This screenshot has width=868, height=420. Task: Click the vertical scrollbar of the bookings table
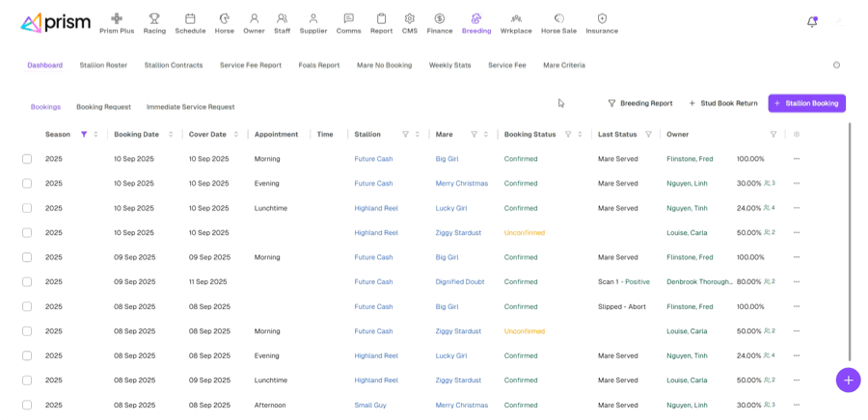850,241
